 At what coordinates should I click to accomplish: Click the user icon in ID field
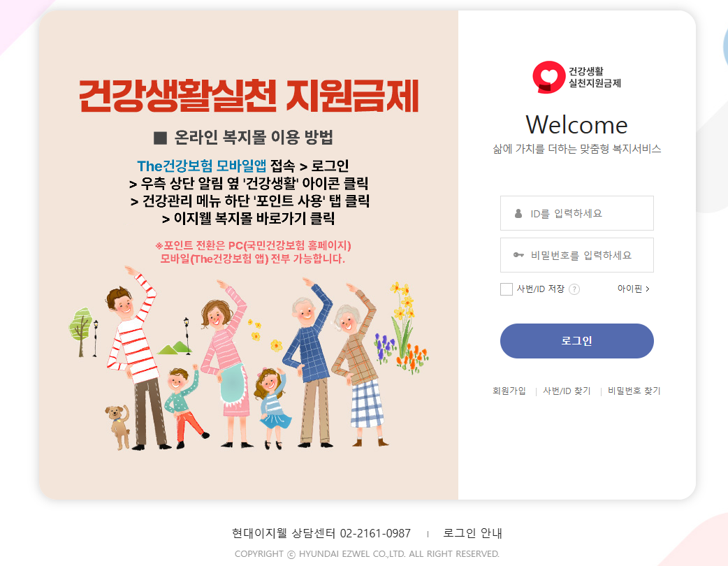(x=518, y=214)
